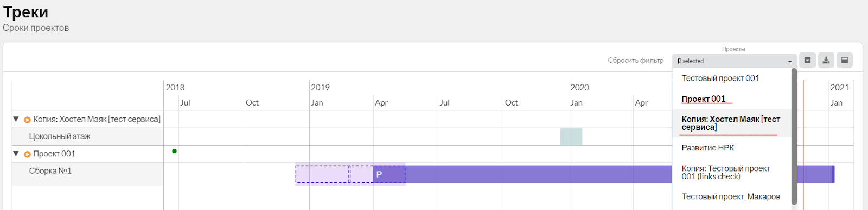Screen dimensions: 868x210
Task: Click the card-style icon button
Action: [845, 60]
